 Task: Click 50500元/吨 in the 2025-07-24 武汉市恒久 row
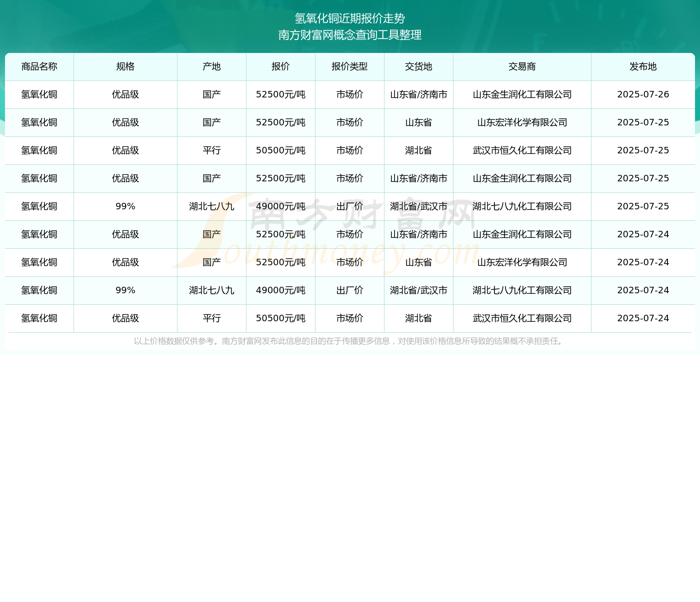281,318
